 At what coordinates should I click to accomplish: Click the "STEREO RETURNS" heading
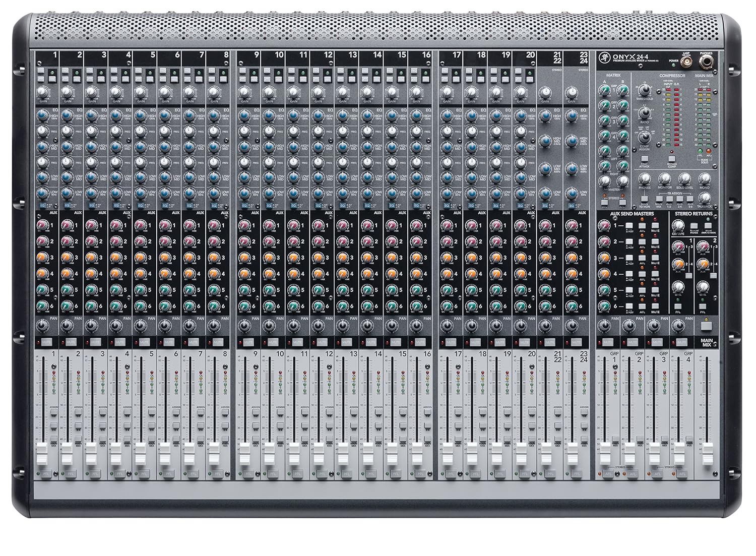tap(694, 214)
